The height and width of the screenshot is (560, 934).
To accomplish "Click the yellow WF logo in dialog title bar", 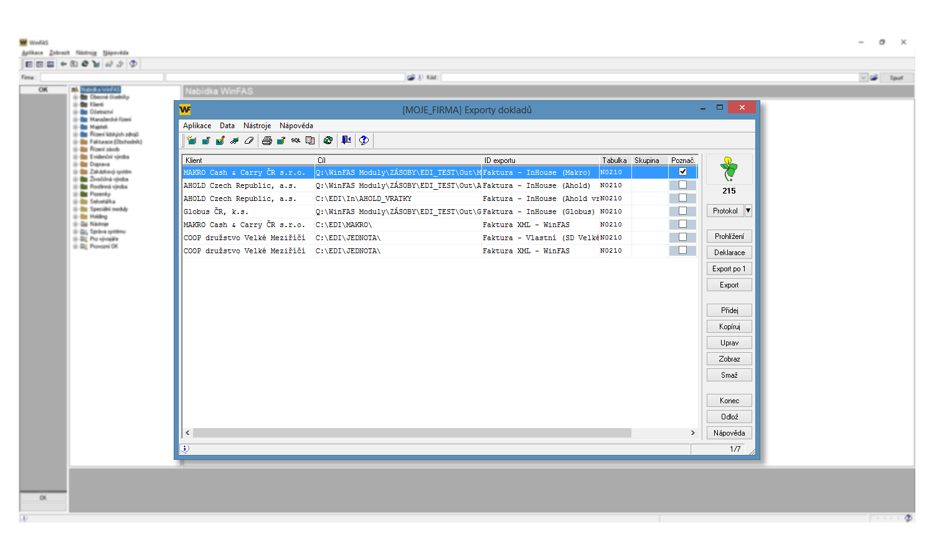I will 185,110.
